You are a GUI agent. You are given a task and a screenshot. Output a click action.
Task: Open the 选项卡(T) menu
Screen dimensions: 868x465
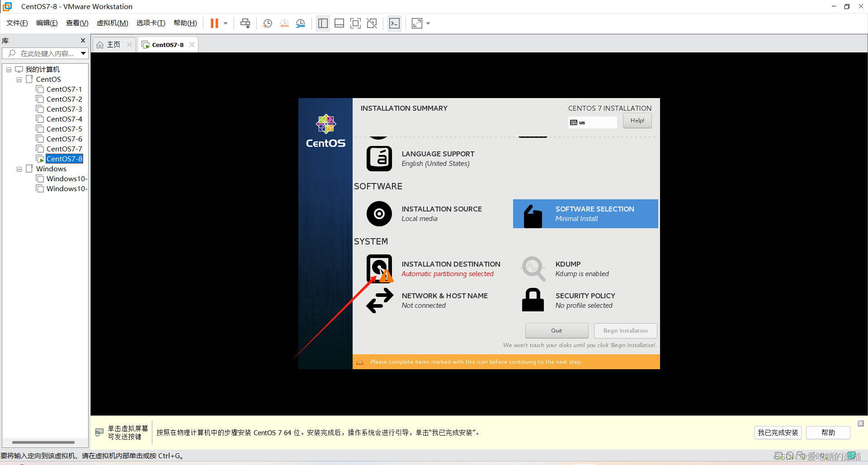tap(151, 23)
